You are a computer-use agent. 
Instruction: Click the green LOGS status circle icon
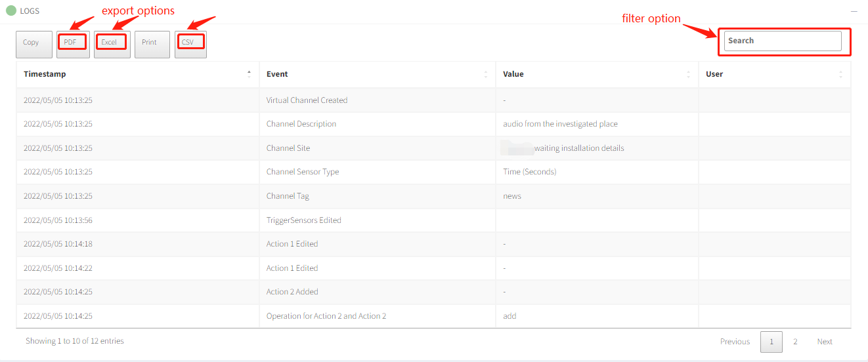pyautogui.click(x=11, y=10)
